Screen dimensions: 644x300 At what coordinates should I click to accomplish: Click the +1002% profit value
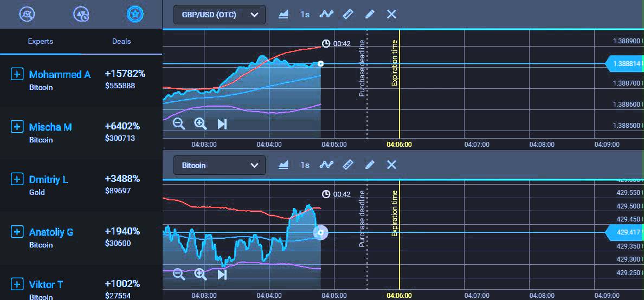[123, 284]
